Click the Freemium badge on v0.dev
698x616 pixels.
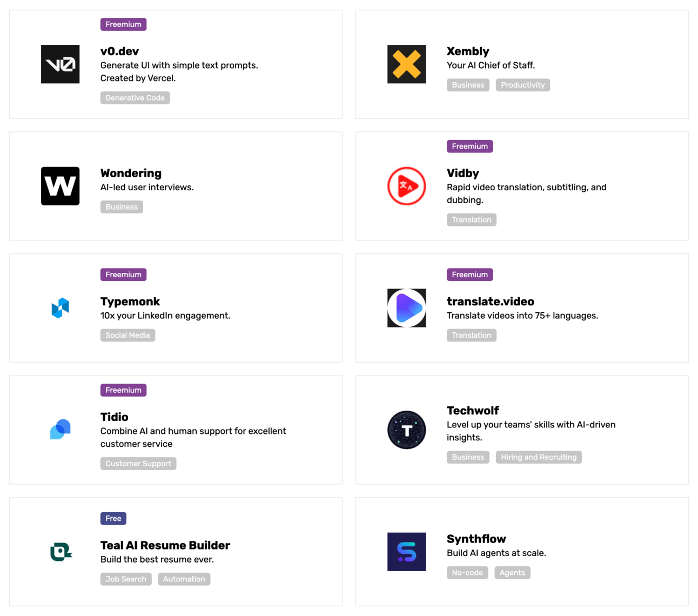123,24
